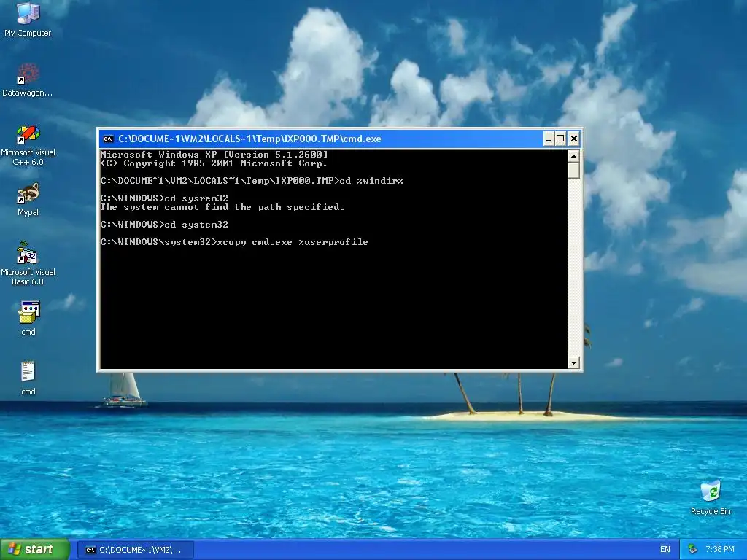Click the scroll down arrow in cmd window
This screenshot has height=560, width=747.
573,363
